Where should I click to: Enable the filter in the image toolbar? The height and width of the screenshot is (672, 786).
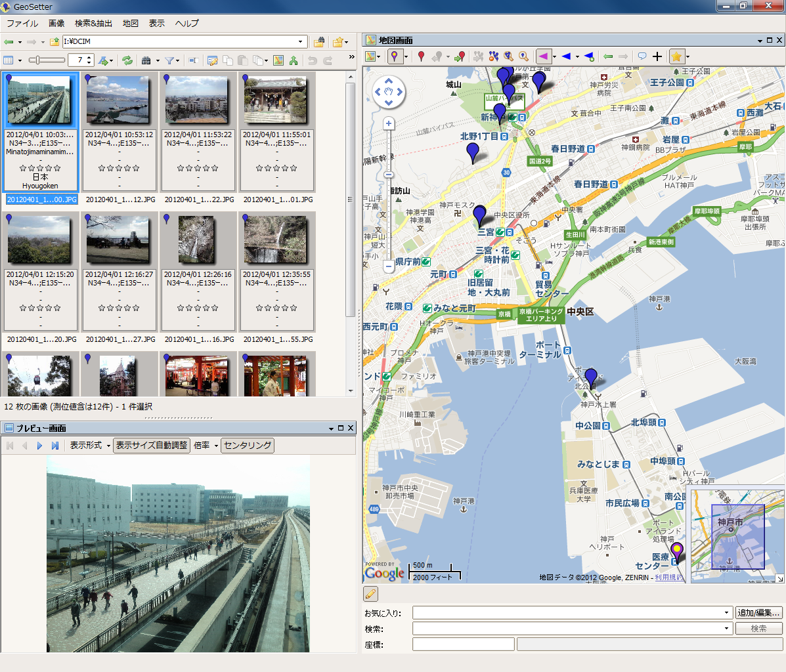pyautogui.click(x=169, y=59)
